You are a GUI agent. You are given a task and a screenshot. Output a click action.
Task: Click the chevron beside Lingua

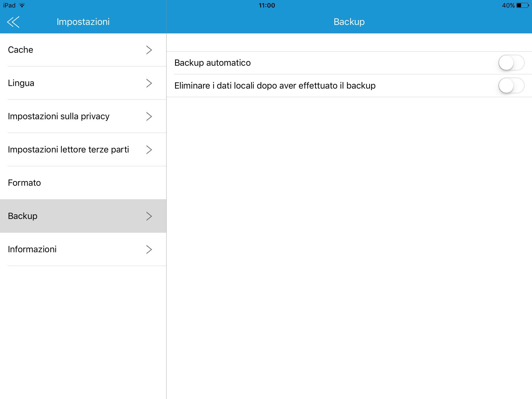tap(149, 83)
